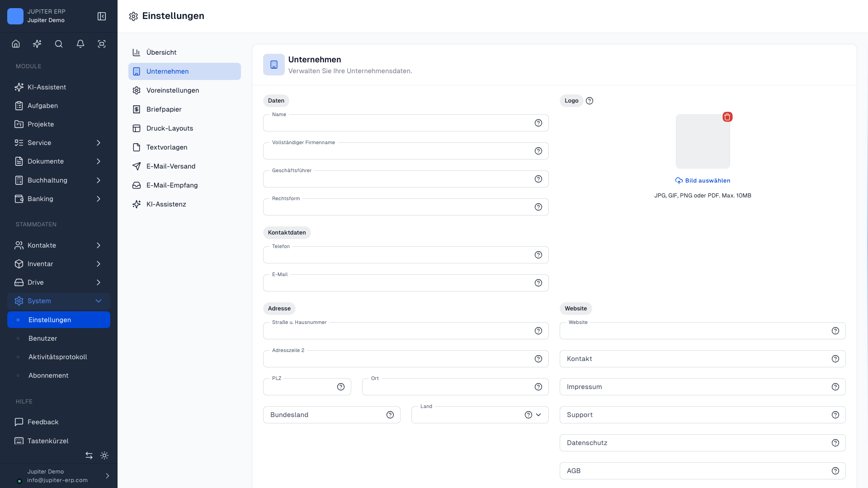Open the Land dropdown
This screenshot has width=868, height=488.
pyautogui.click(x=480, y=415)
